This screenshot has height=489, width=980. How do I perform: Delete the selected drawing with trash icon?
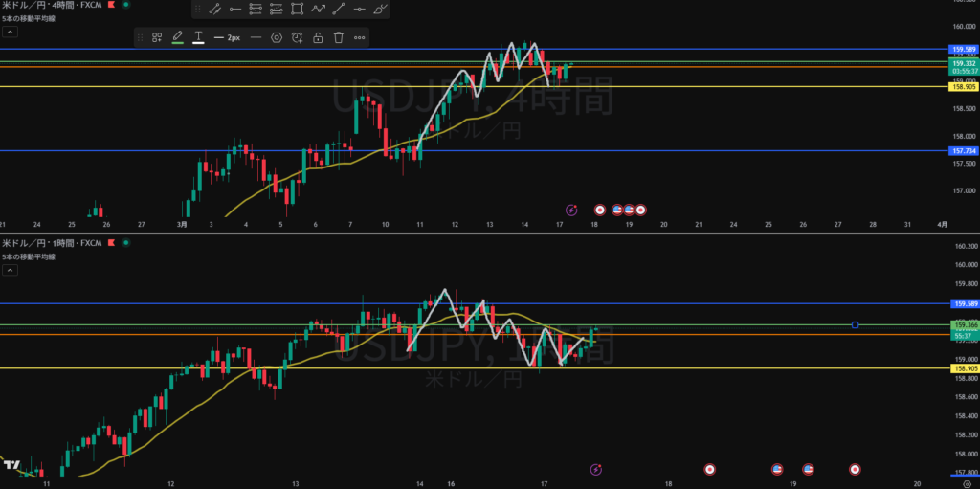point(338,37)
